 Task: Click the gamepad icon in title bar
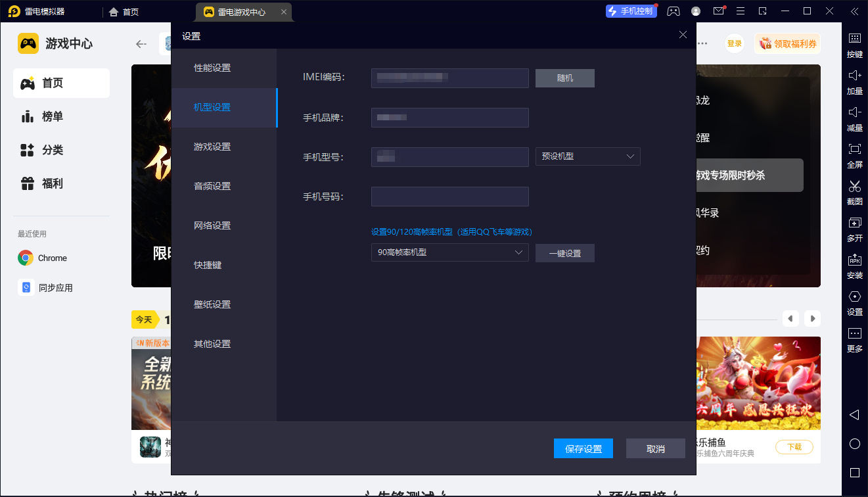tap(674, 11)
